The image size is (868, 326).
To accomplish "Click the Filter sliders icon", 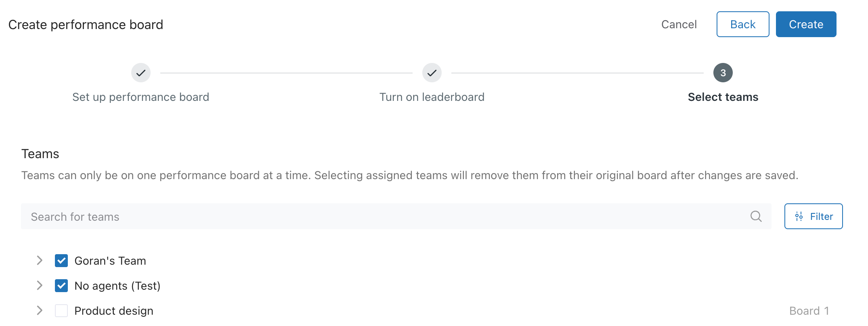I will (799, 217).
